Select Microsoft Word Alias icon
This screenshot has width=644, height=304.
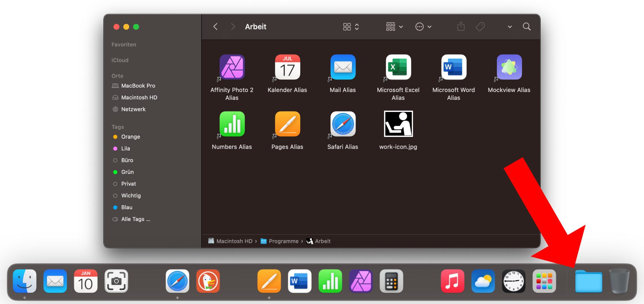(454, 67)
